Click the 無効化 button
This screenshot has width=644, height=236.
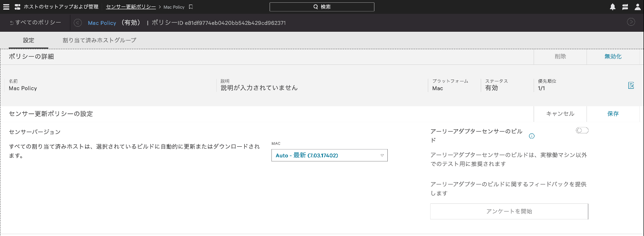[613, 57]
